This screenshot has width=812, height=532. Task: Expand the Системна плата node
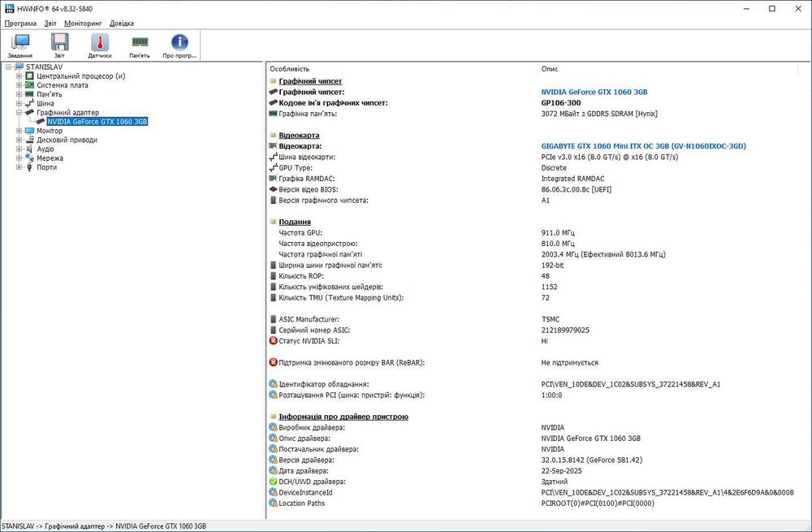[x=19, y=85]
